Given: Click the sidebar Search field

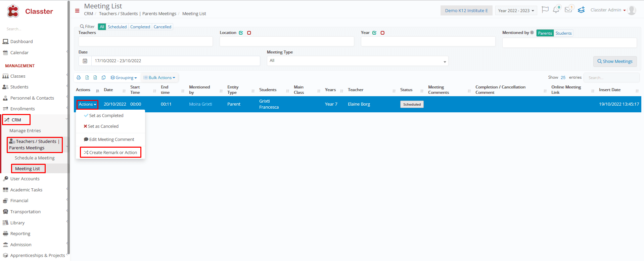Looking at the screenshot, I should [x=34, y=29].
